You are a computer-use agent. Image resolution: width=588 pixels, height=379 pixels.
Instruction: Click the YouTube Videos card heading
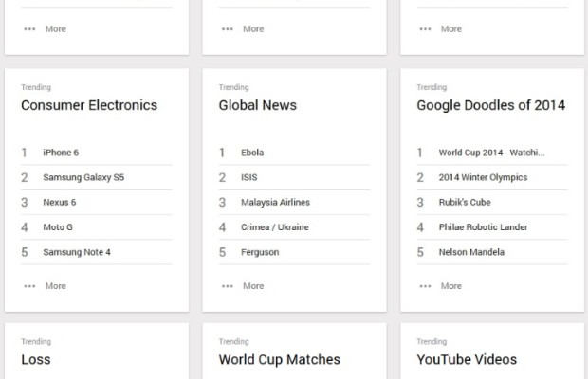coord(467,359)
